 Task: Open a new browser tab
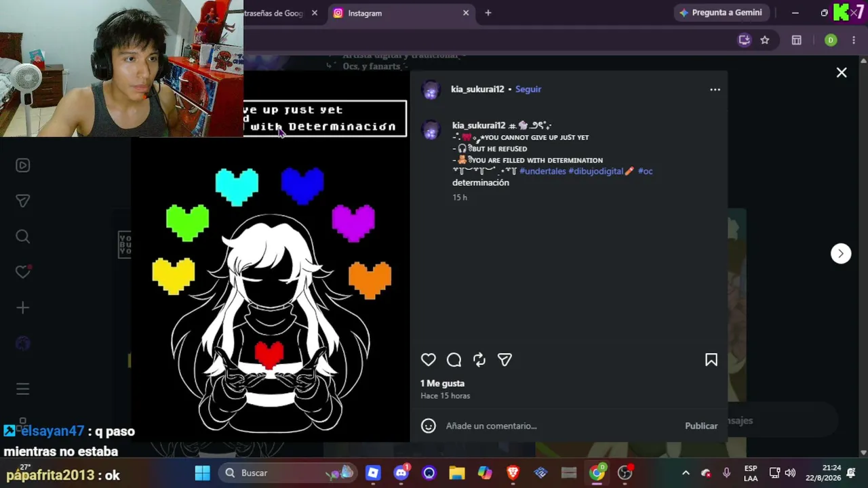[x=488, y=13]
